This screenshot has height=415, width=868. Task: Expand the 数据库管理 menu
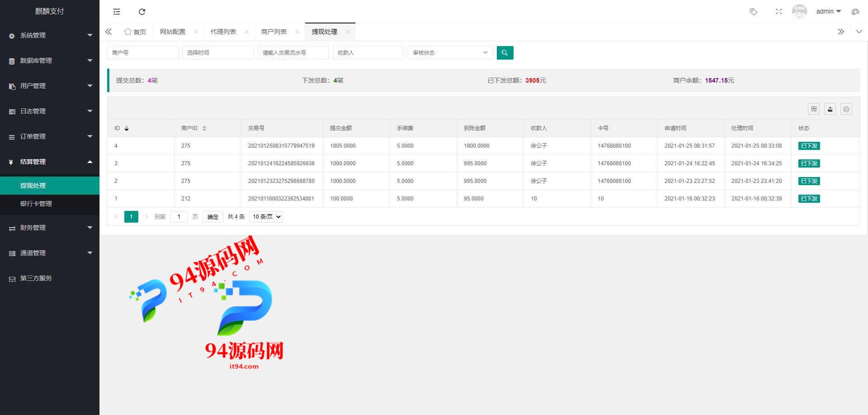(50, 61)
